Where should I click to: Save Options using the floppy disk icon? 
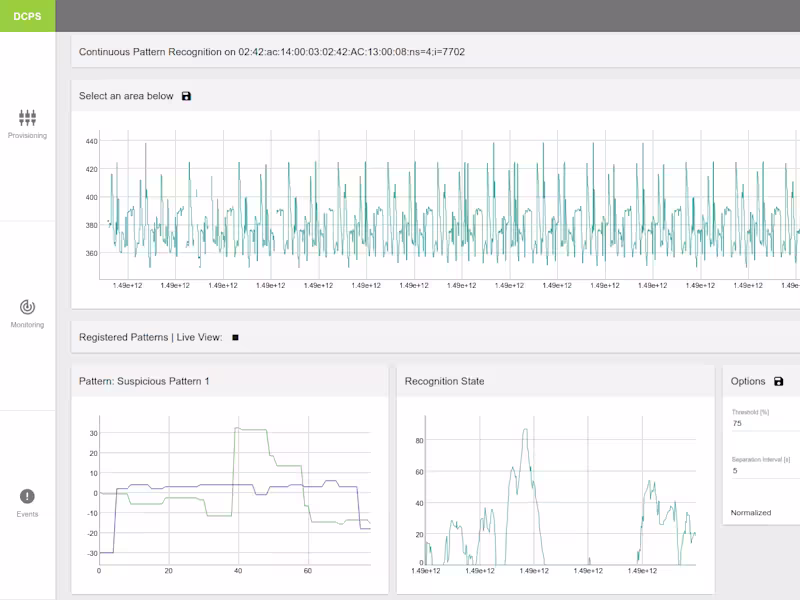[x=779, y=382]
